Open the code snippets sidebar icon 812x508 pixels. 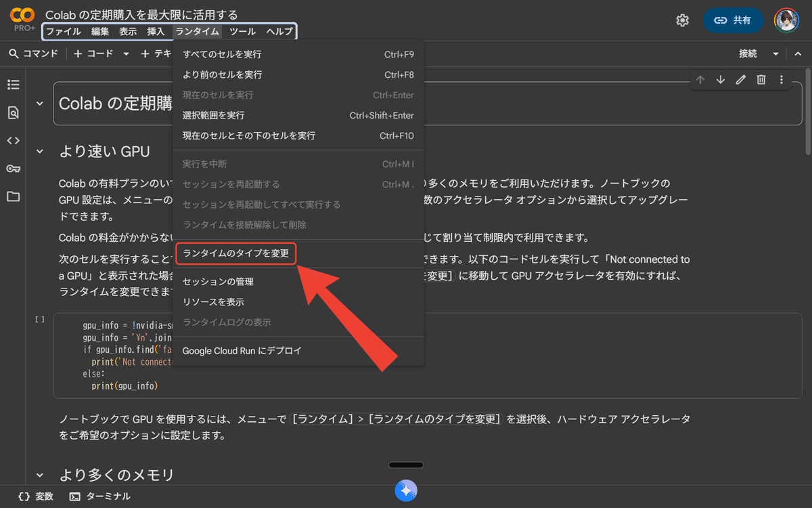(14, 141)
